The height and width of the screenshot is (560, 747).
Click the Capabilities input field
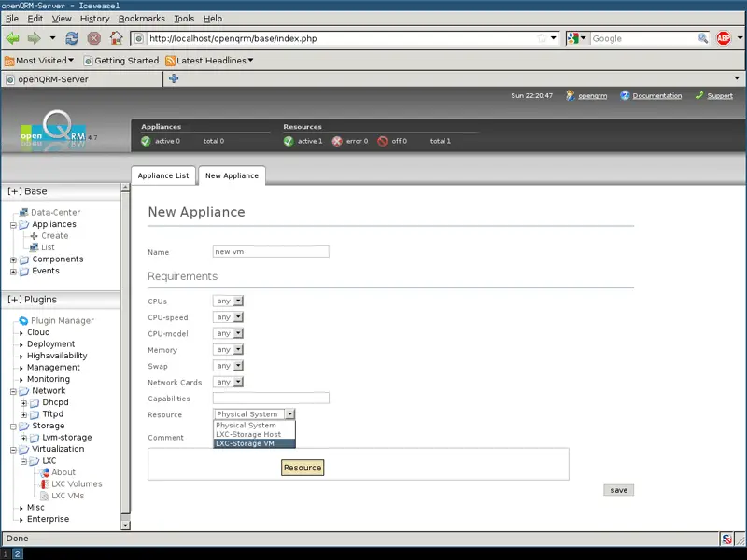tap(271, 399)
